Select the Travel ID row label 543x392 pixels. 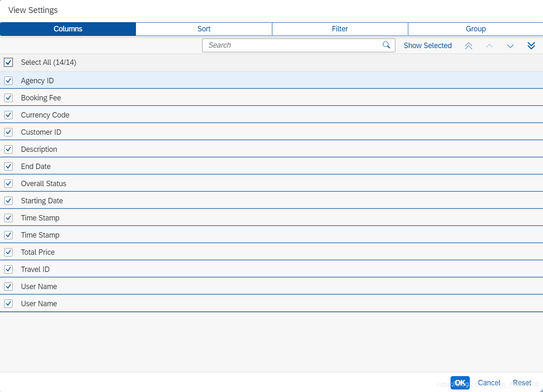(x=35, y=269)
